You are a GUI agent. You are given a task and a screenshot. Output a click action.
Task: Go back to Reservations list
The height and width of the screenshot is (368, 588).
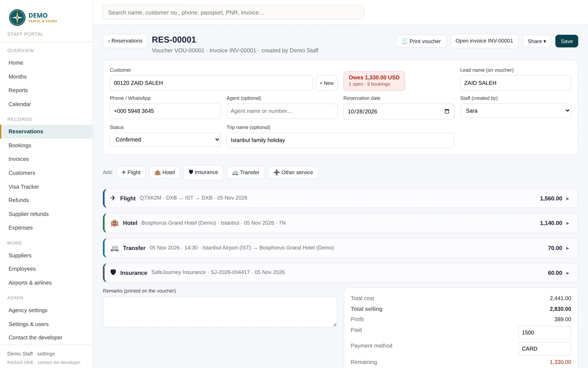[125, 41]
